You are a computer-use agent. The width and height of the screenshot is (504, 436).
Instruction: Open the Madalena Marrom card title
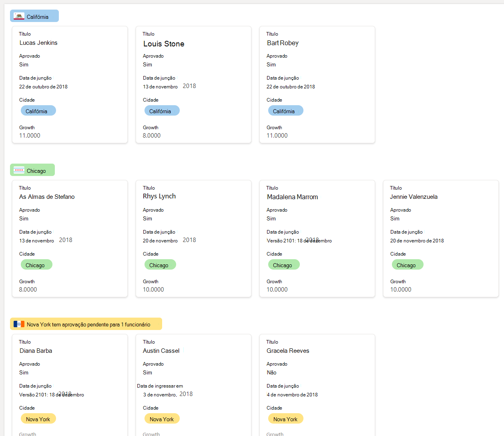[292, 197]
